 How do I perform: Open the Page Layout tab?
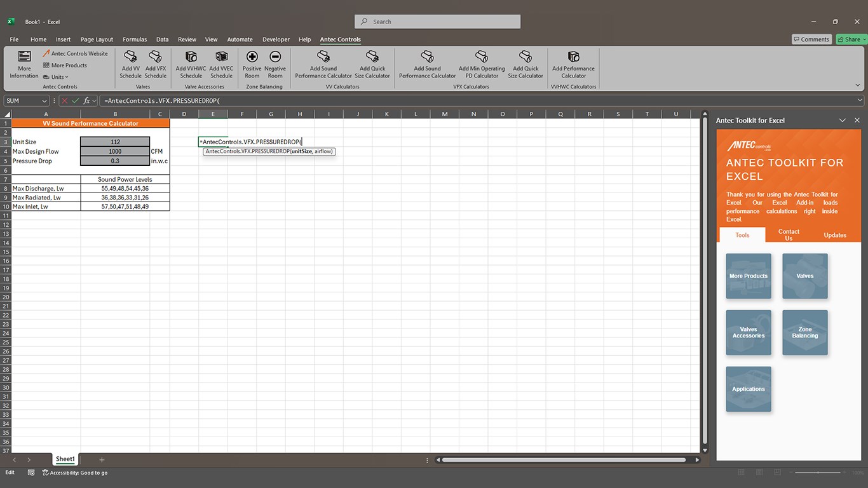point(97,39)
